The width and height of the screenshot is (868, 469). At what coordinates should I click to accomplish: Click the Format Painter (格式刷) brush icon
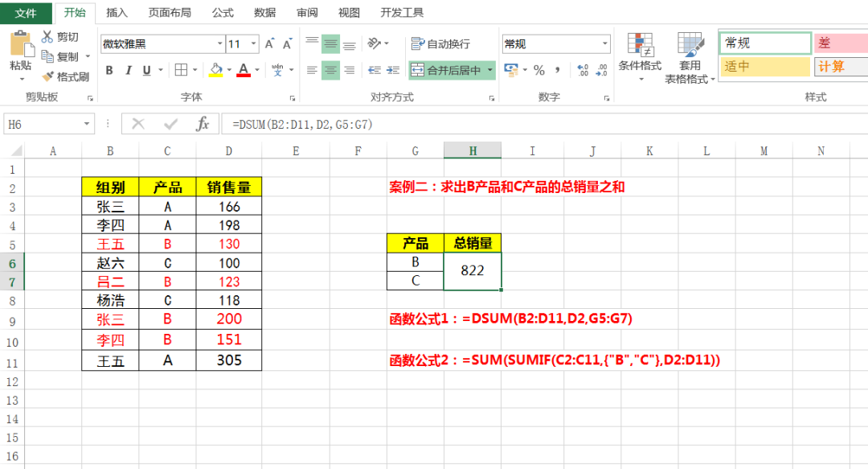click(47, 76)
